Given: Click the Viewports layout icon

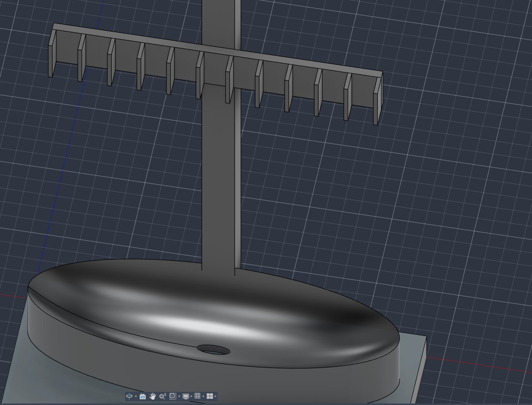Looking at the screenshot, I should [210, 396].
